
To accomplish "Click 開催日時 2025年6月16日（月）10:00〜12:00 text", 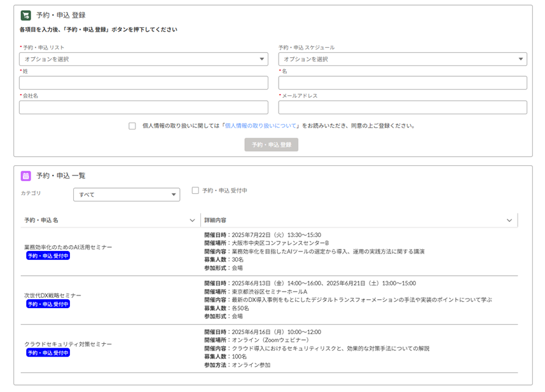I will coord(263,332).
